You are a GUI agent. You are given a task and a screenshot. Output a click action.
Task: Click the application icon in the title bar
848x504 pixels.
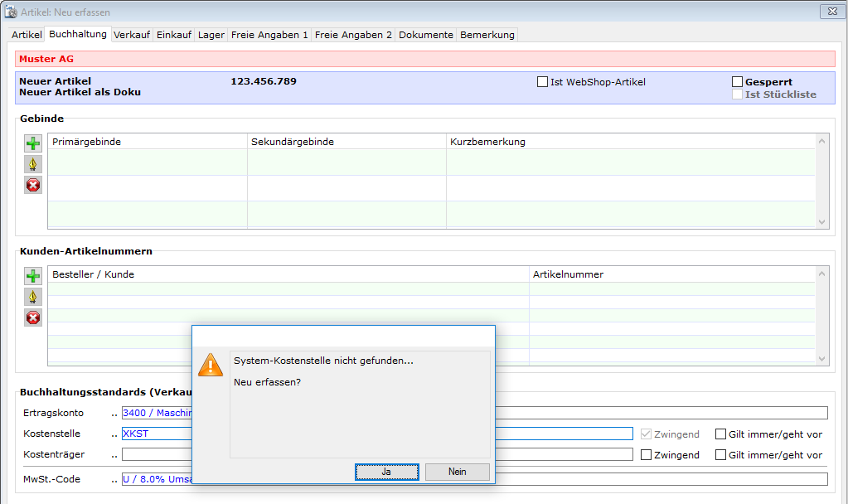click(11, 12)
